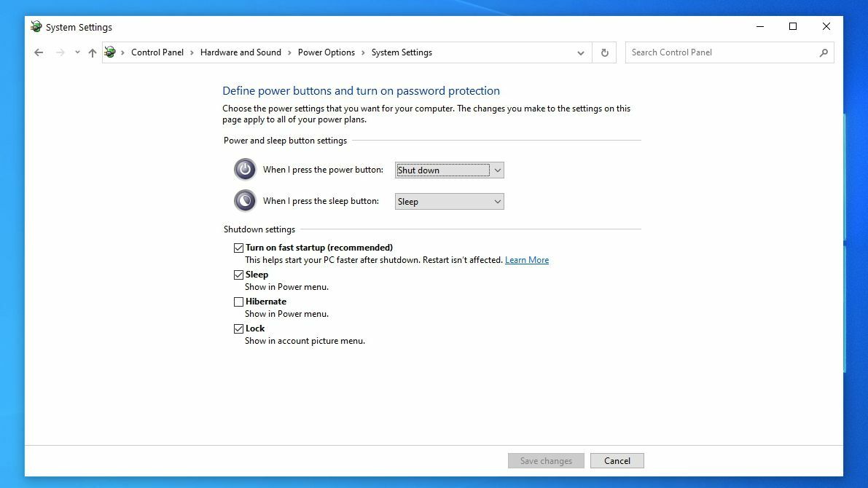Toggle Turn on fast startup checkbox
Image resolution: width=868 pixels, height=488 pixels.
click(238, 248)
